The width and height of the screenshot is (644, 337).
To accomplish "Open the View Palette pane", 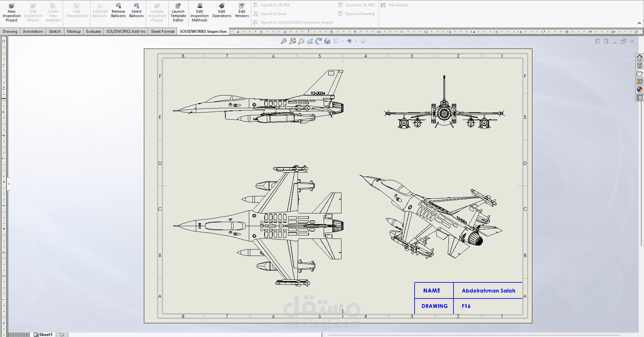I will [x=640, y=81].
